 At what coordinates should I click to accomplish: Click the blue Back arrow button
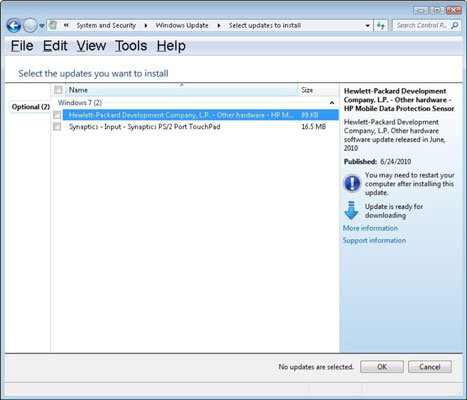pyautogui.click(x=14, y=26)
